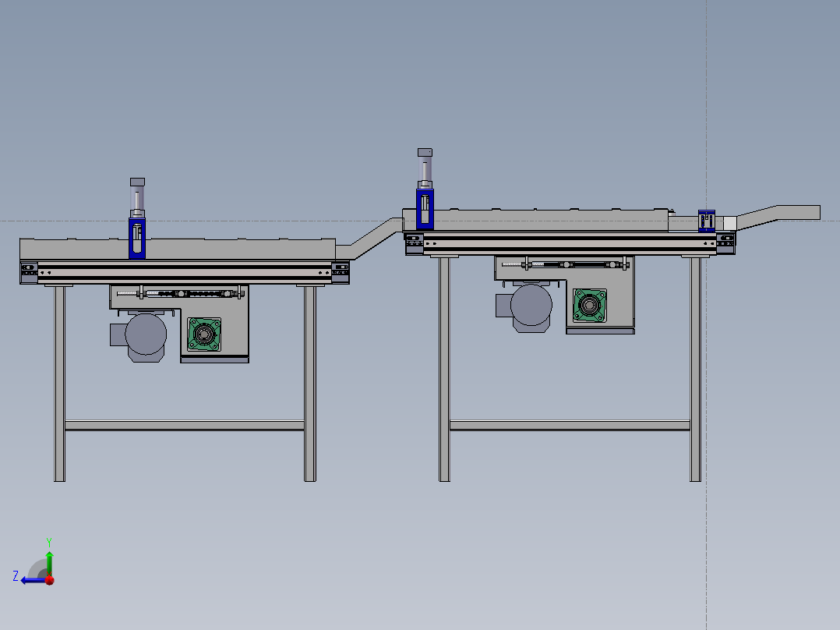This screenshot has height=630, width=840.
Task: Select the round gear motor under the right conveyor
Action: [x=531, y=305]
